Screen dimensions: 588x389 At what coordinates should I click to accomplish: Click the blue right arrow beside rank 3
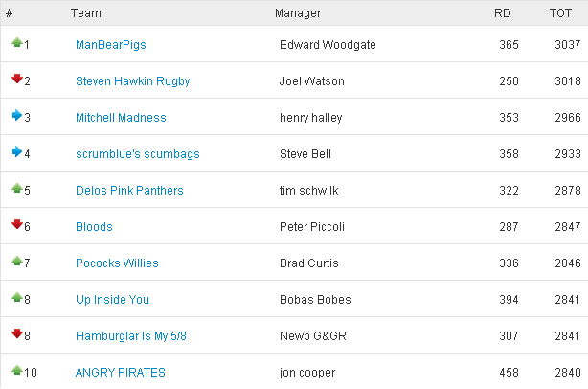(17, 115)
